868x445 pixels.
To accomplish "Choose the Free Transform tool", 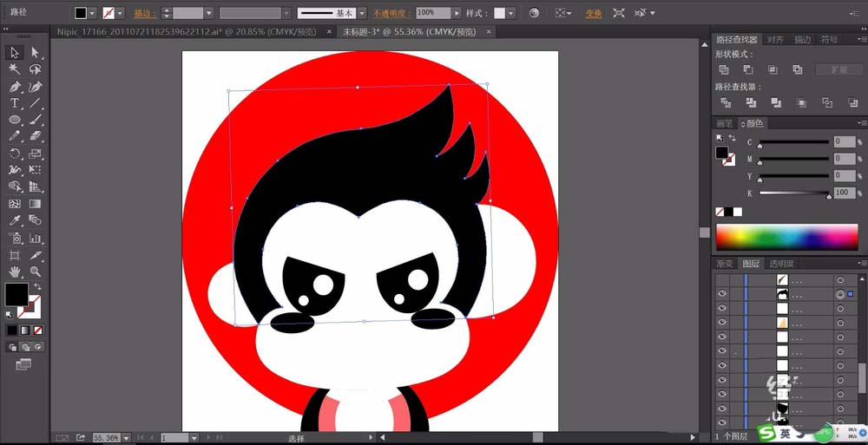I will click(35, 170).
